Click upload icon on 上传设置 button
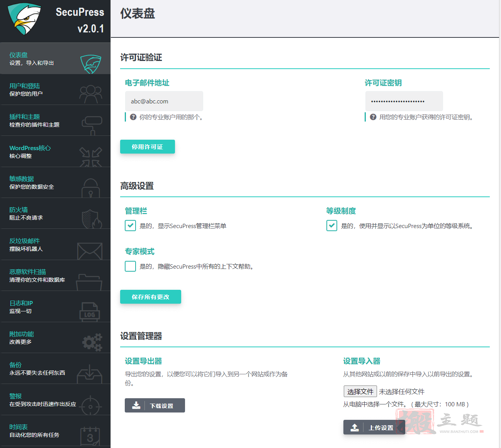The width and height of the screenshot is (501, 448). pos(355,427)
